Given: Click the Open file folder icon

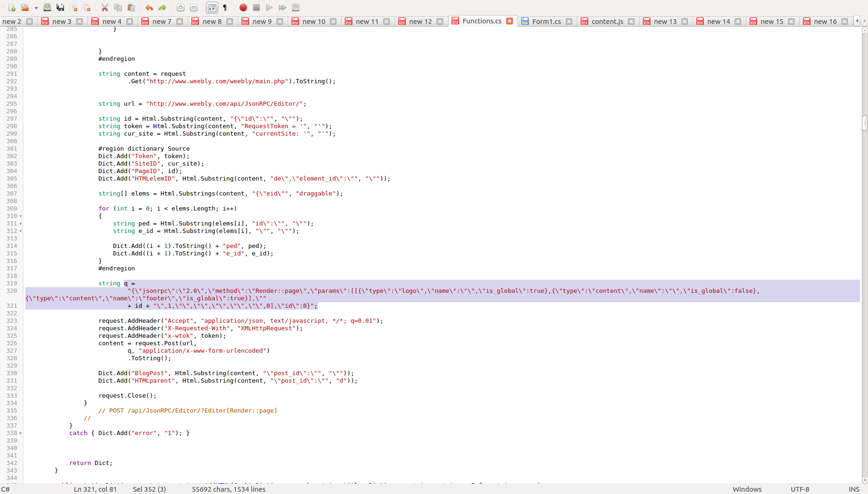Looking at the screenshot, I should click(25, 7).
